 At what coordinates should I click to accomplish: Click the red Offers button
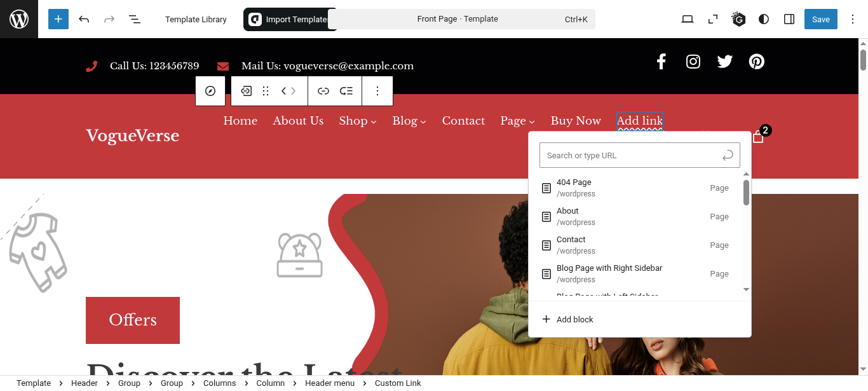[x=133, y=320]
